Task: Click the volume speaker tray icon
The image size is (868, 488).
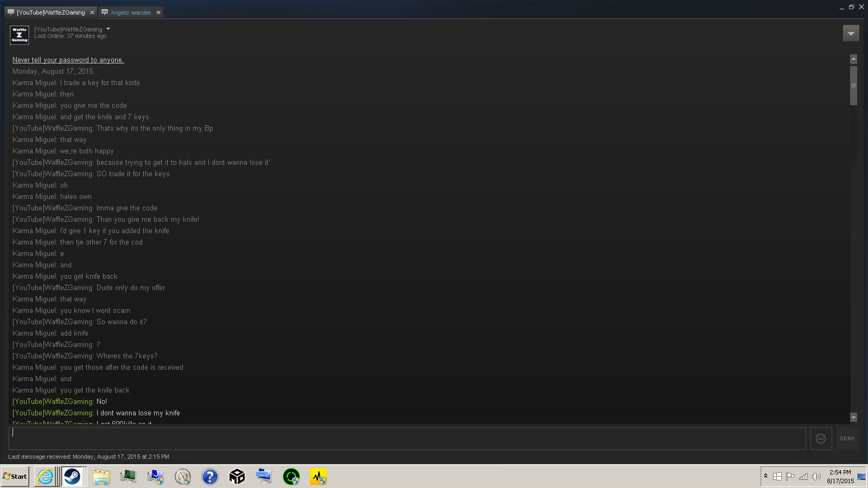Action: [x=816, y=477]
